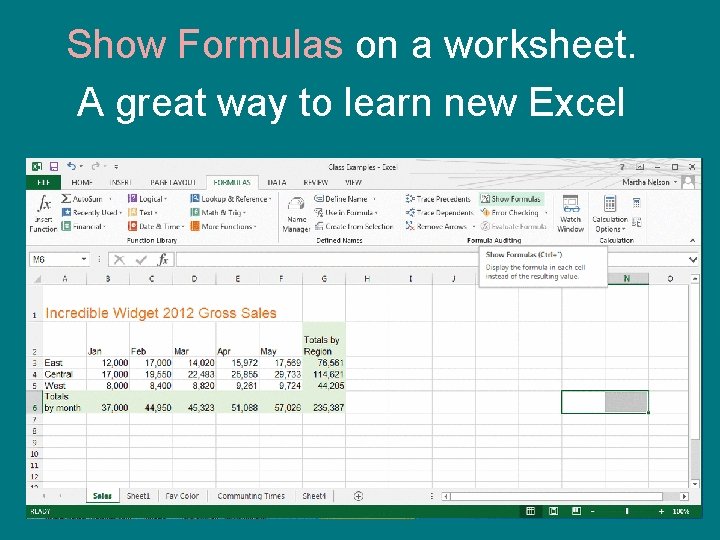Select the Sheet4 worksheet tab

(315, 496)
